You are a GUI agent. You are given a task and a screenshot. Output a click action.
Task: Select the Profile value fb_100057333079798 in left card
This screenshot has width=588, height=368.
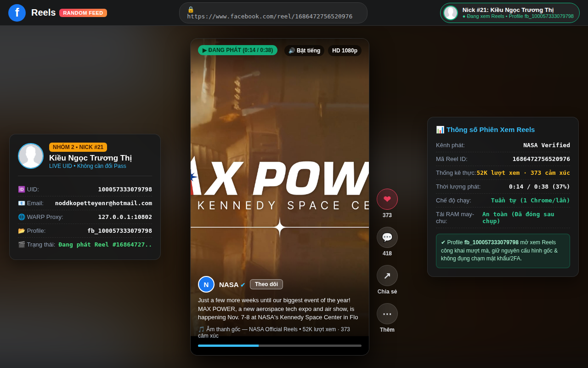coord(119,231)
